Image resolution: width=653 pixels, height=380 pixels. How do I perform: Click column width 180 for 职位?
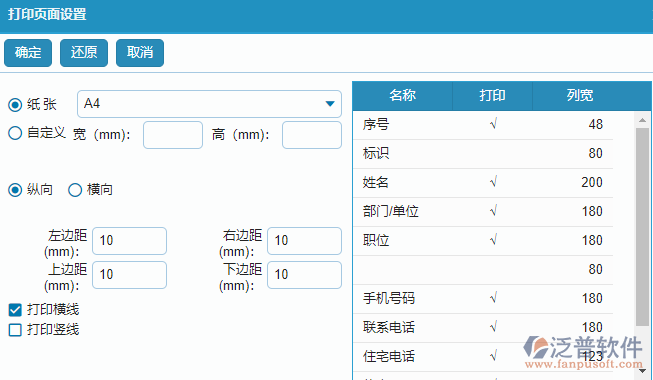pos(592,240)
